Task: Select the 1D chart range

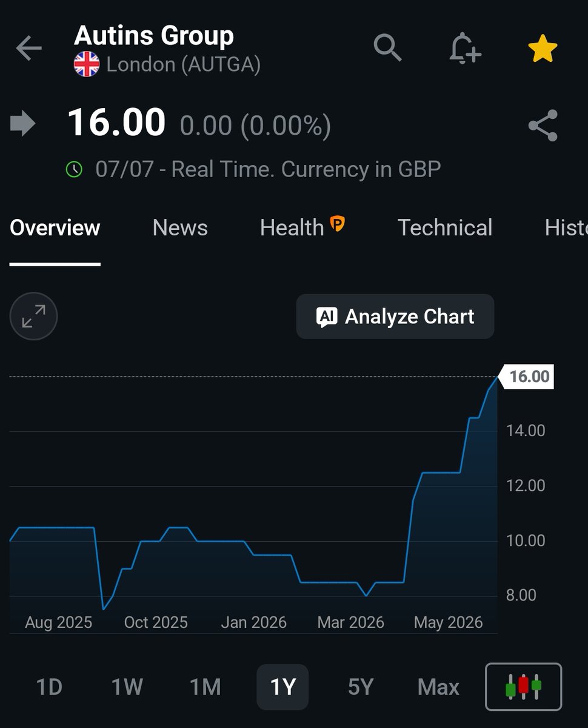Action: [x=49, y=687]
